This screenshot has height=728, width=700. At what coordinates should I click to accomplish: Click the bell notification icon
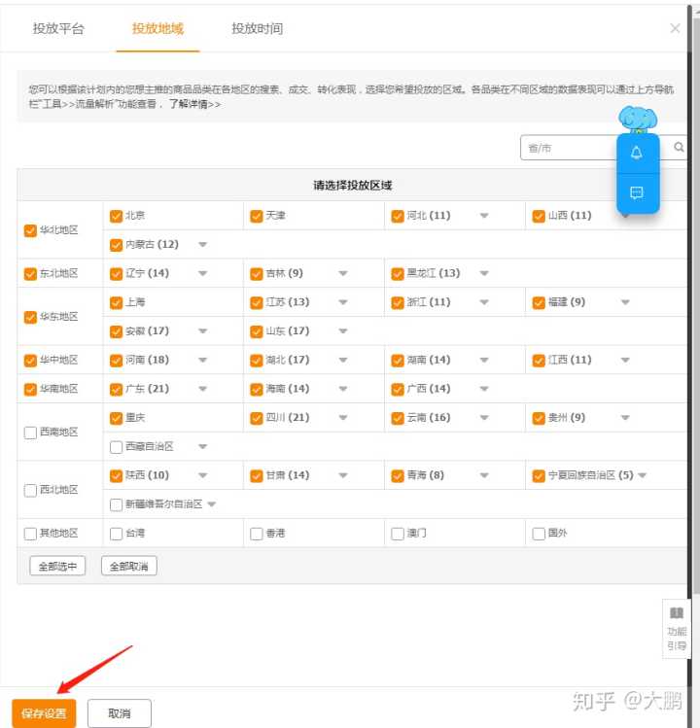pos(637,153)
